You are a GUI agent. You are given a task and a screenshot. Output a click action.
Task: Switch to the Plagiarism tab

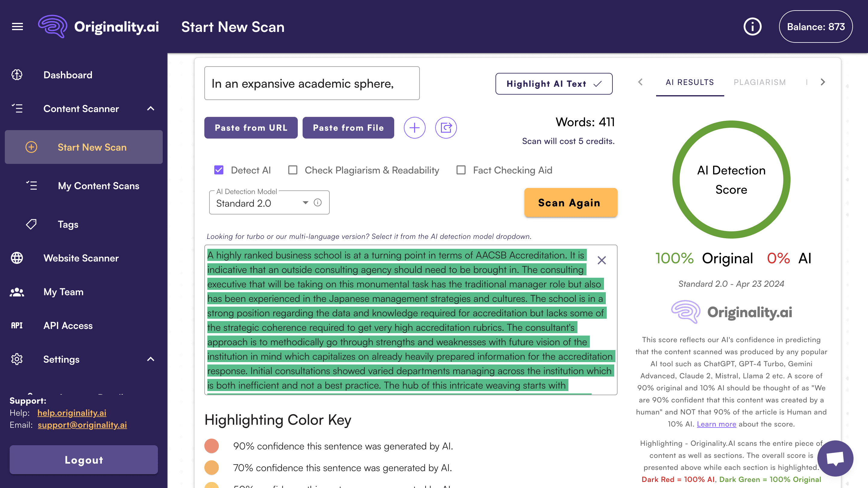(759, 82)
